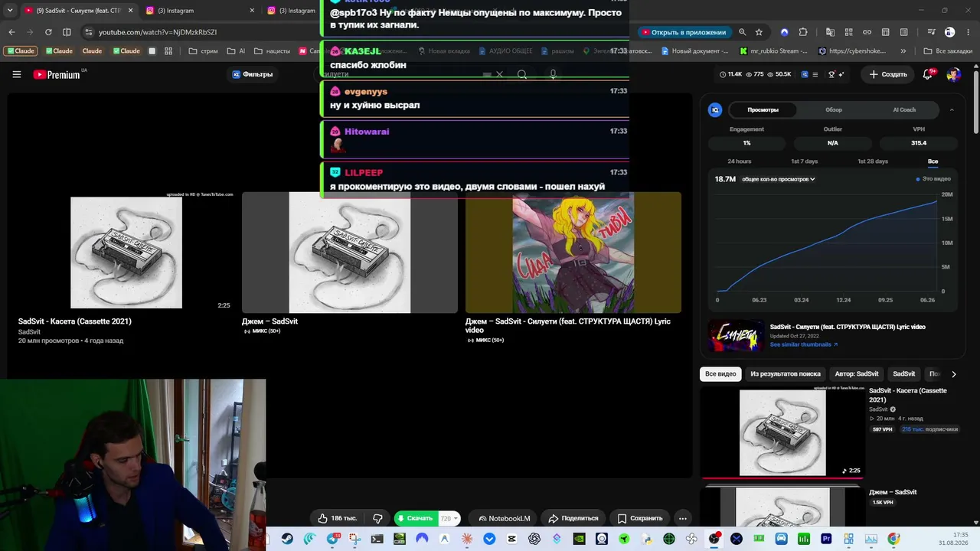Open the AI bookmarks folder
This screenshot has width=980, height=551.
pos(236,51)
